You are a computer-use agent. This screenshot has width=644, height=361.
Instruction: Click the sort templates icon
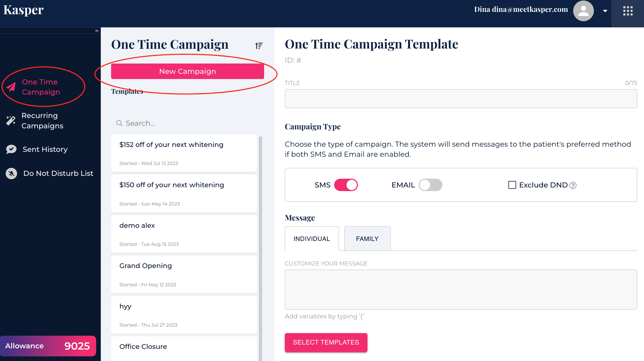tap(259, 46)
